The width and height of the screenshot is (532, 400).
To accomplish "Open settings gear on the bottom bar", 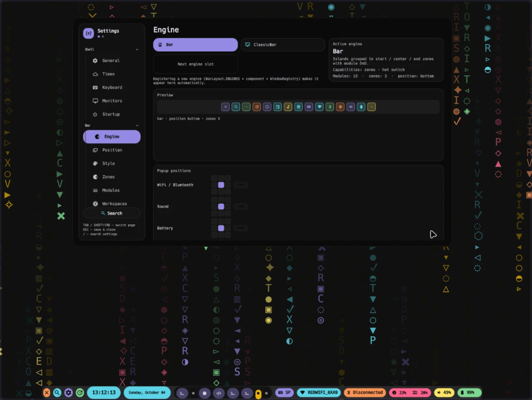I will (69, 393).
